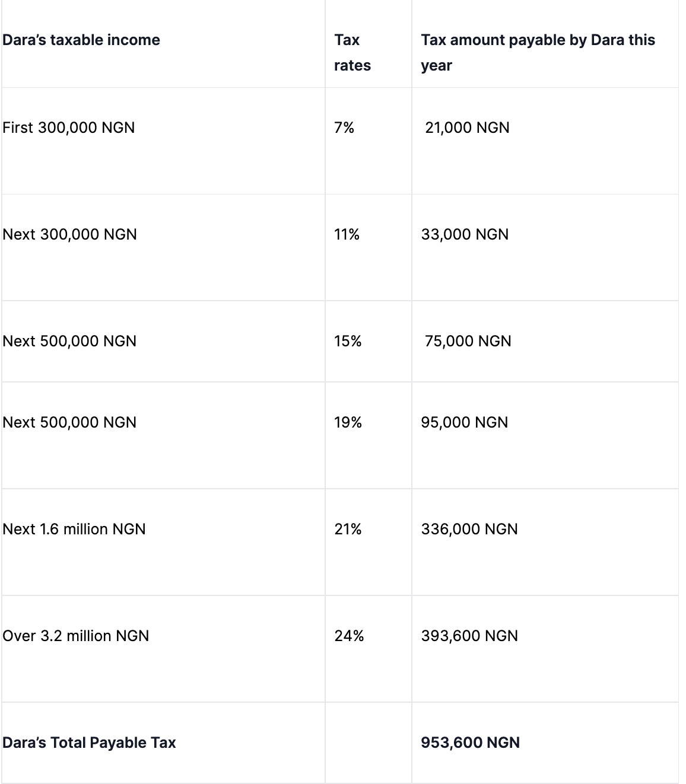Select the 336,000 NGN tax amount
686x784 pixels.
coord(469,530)
